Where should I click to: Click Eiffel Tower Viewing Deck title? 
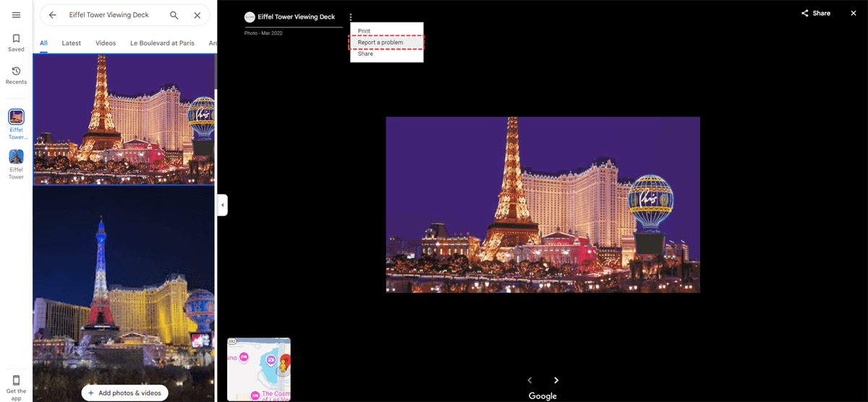pyautogui.click(x=297, y=17)
